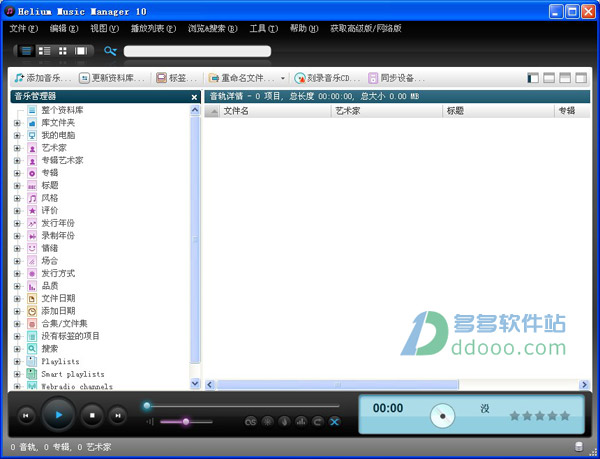Select the 发行年份 icon in tree

click(32, 223)
